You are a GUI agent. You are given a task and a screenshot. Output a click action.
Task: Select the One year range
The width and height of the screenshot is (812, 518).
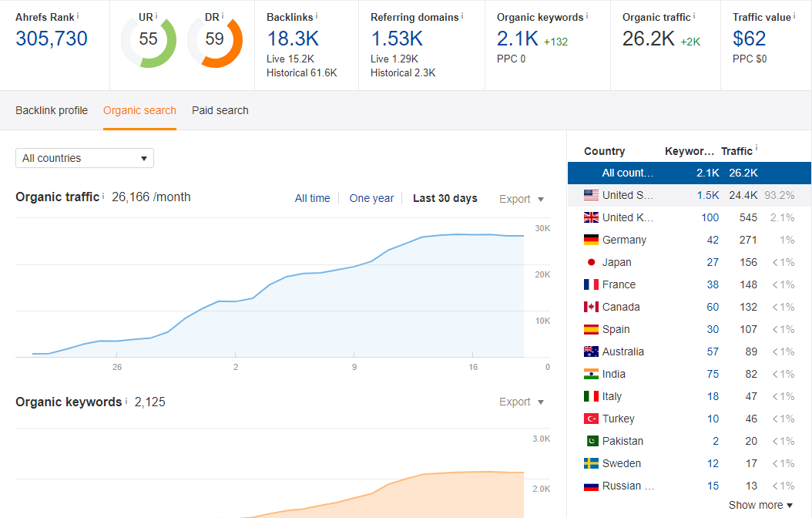click(371, 198)
